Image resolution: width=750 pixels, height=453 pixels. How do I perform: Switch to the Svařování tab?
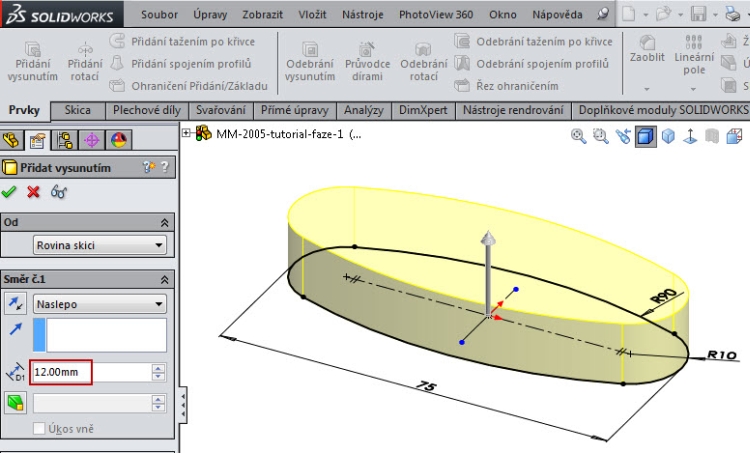click(x=221, y=110)
